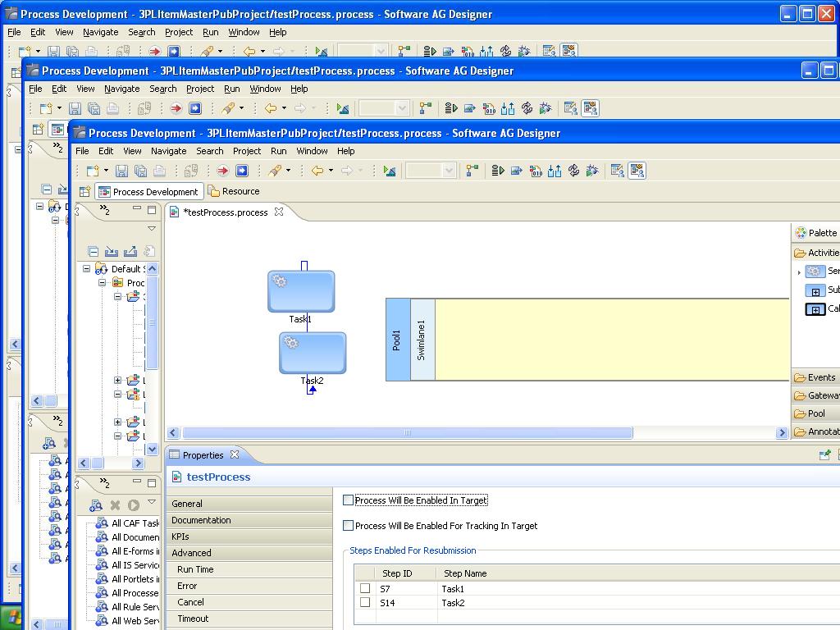840x630 pixels.
Task: Click the Save icon in front toolbar
Action: 121,171
